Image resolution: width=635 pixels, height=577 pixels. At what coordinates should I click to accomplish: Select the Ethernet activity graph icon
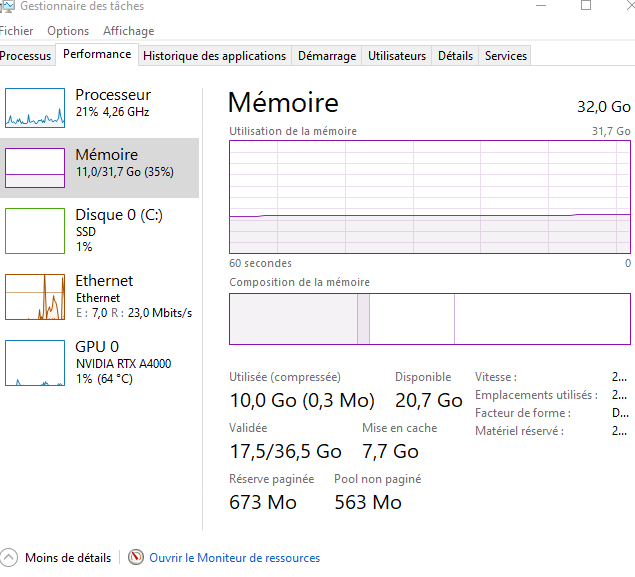[x=35, y=297]
